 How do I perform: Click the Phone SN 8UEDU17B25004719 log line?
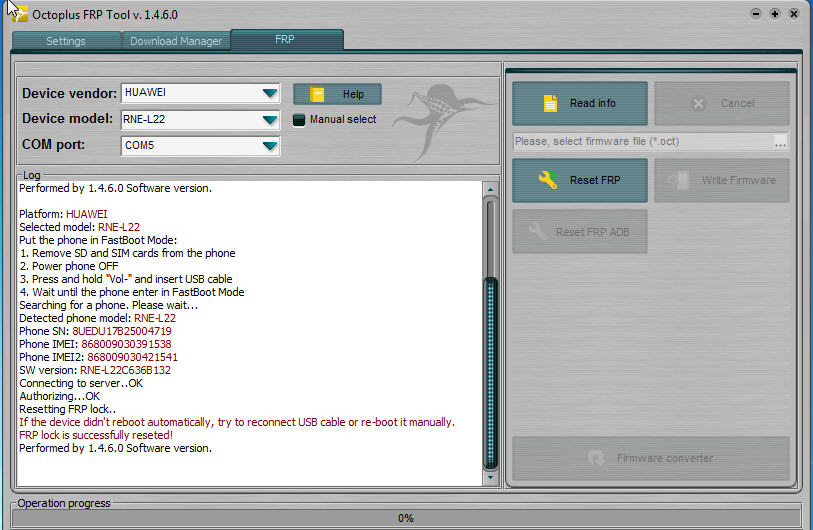[95, 331]
